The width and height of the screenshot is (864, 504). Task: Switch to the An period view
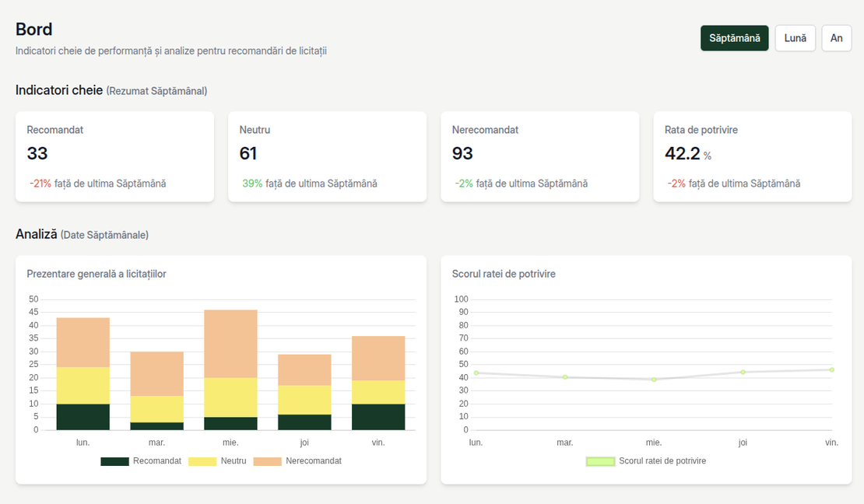[x=836, y=38]
